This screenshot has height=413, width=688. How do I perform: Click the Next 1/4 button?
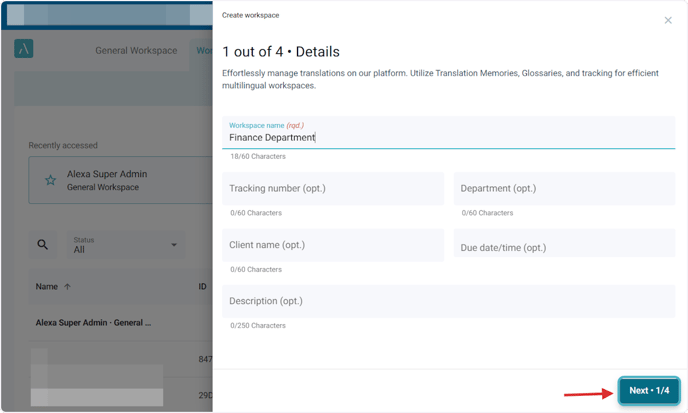649,390
